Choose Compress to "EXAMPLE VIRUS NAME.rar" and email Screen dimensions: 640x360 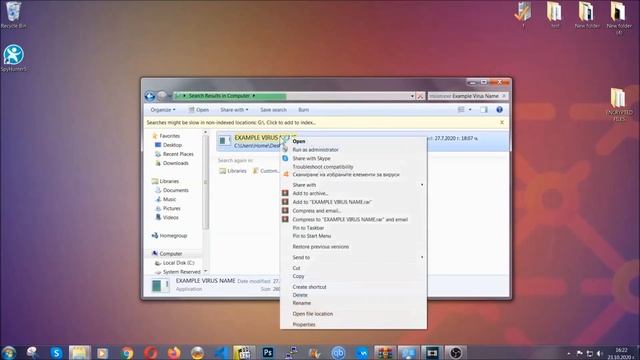tap(350, 220)
